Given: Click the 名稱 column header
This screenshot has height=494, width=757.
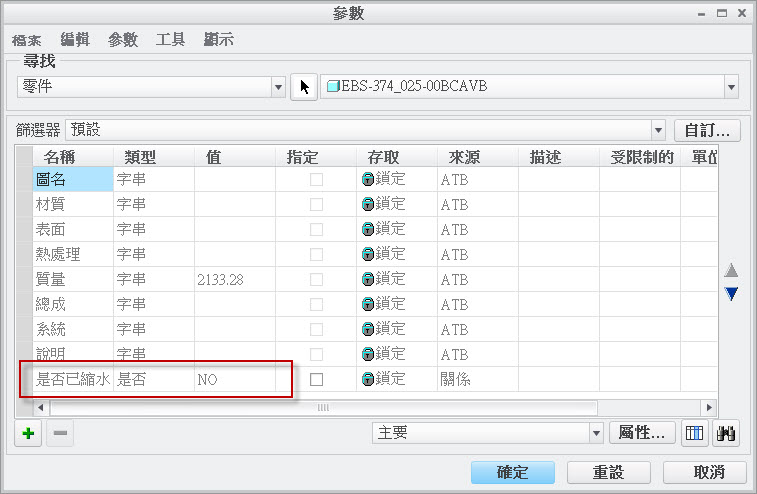Looking at the screenshot, I should click(x=73, y=157).
